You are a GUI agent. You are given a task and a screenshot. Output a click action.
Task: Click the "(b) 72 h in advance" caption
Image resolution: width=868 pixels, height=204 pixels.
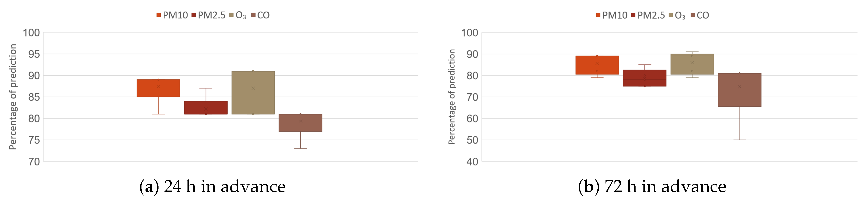click(x=652, y=186)
